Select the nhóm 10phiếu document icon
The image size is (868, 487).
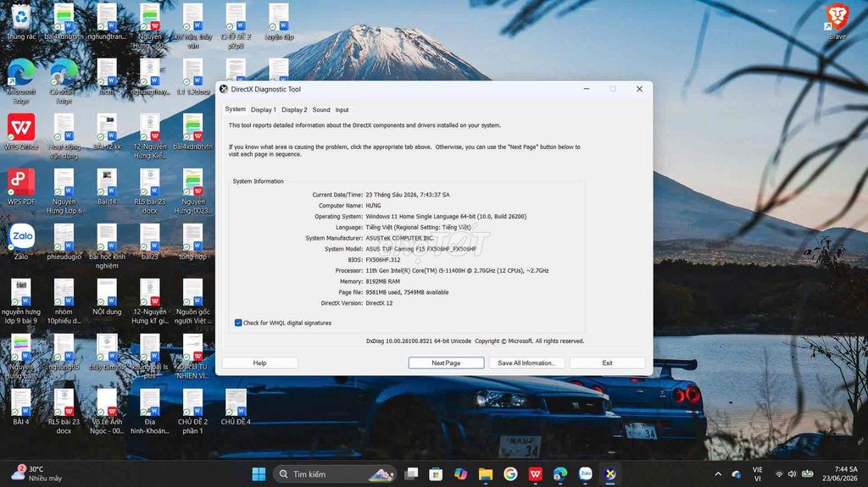[64, 301]
